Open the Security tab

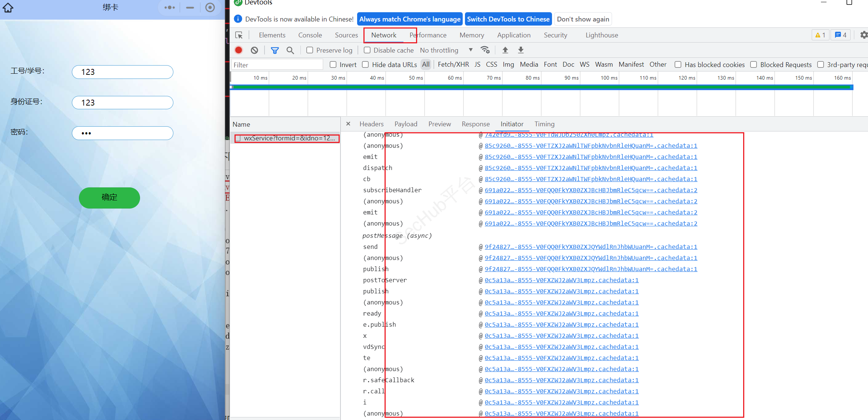tap(555, 35)
